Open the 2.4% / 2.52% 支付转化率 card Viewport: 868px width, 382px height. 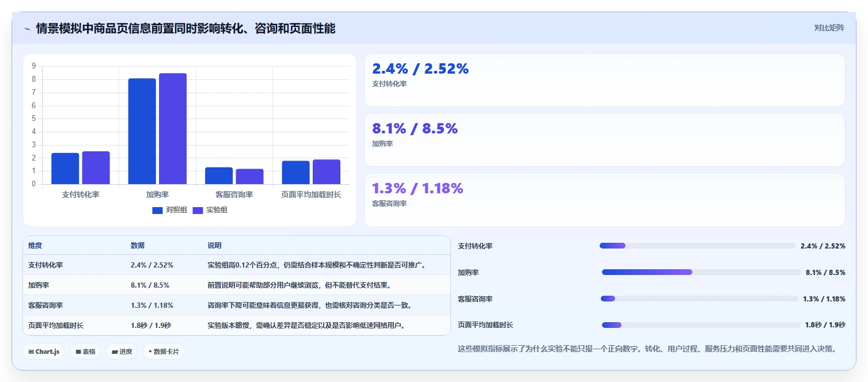click(605, 80)
